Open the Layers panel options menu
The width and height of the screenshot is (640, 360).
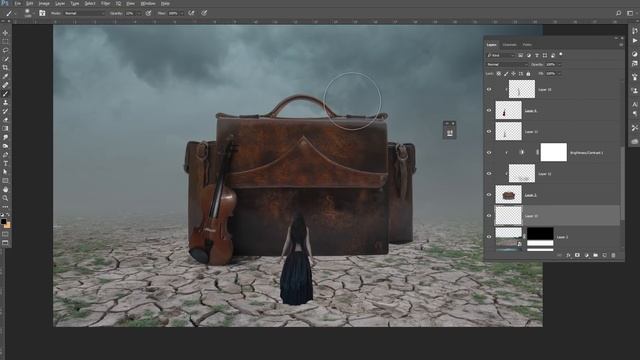point(621,44)
